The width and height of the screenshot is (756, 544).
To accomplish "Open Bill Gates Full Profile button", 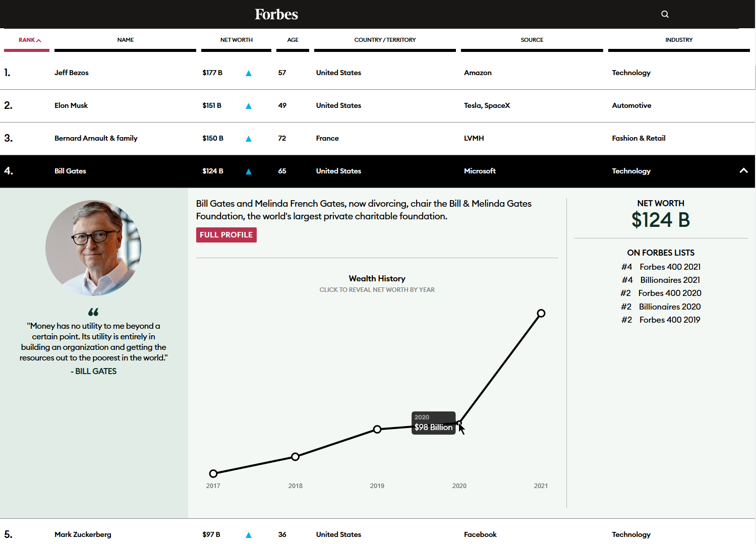I will tap(226, 235).
